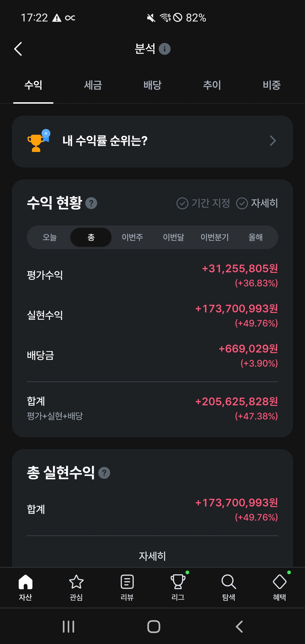Select the 오늘 period option

pos(50,237)
